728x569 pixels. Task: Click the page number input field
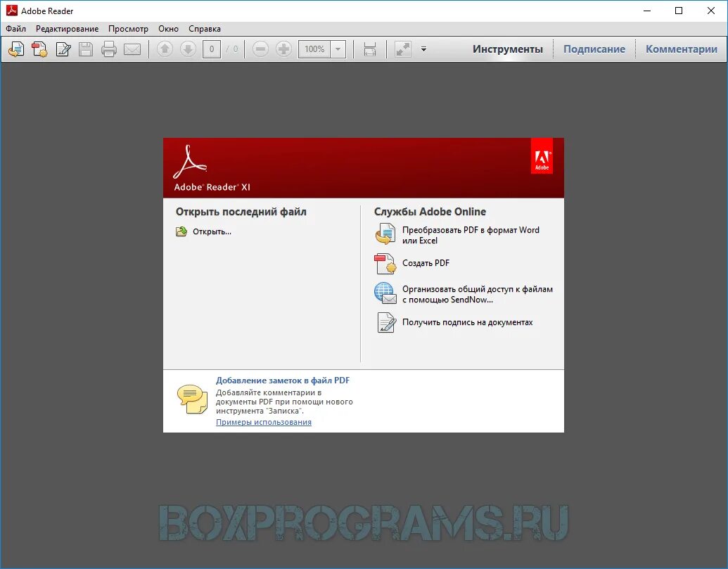click(x=212, y=49)
